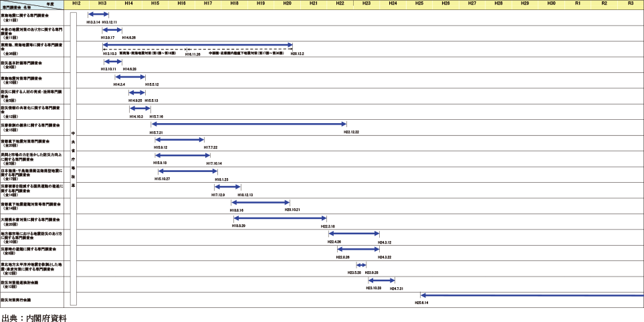The image size is (644, 322).
Task: Select the H23 year column header
Action: click(x=366, y=3)
